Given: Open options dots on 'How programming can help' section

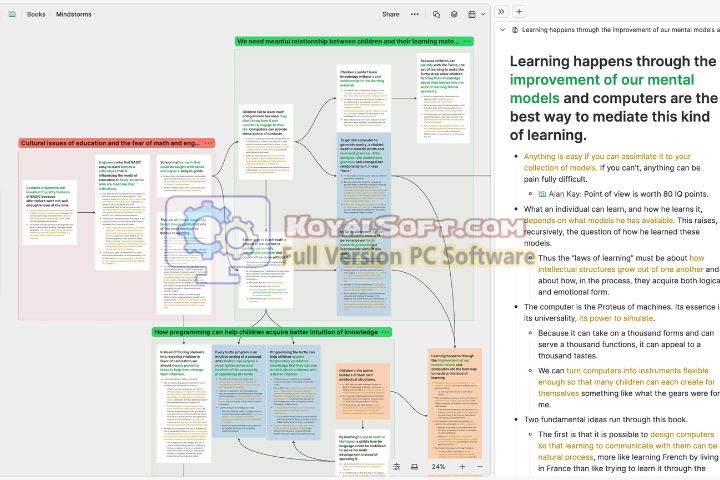Looking at the screenshot, I should point(386,332).
